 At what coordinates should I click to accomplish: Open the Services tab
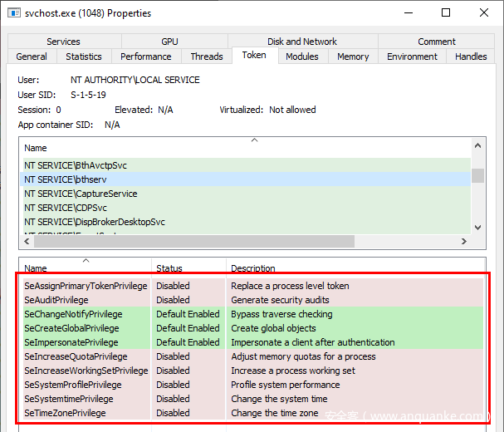63,42
